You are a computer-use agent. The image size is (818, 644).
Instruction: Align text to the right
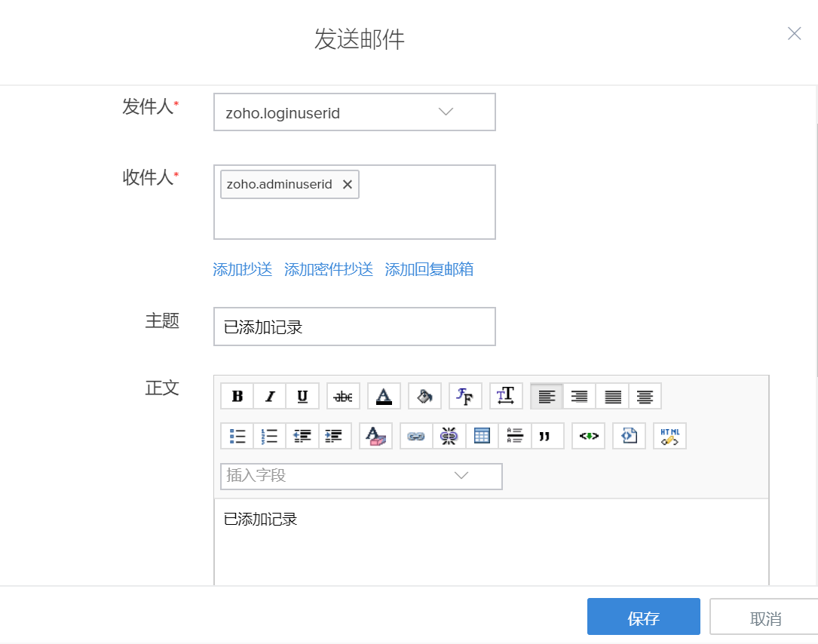pyautogui.click(x=579, y=396)
